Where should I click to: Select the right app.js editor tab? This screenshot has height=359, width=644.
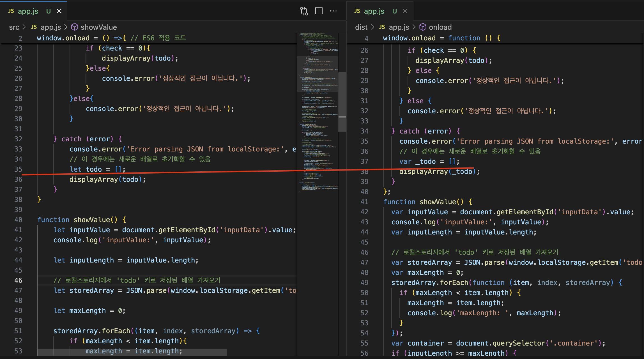coord(374,11)
